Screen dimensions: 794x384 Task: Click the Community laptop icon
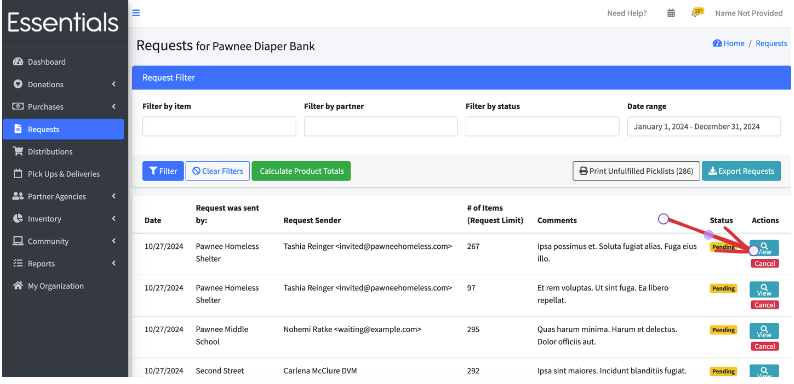18,241
